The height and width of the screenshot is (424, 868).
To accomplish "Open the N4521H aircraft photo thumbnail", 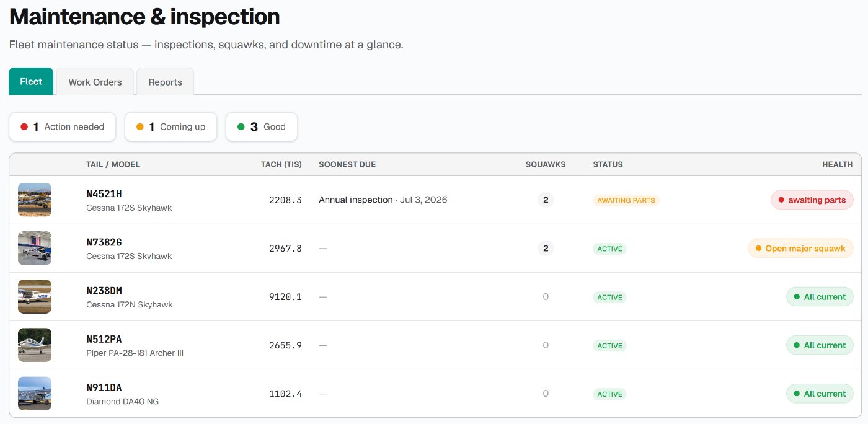I will point(35,200).
